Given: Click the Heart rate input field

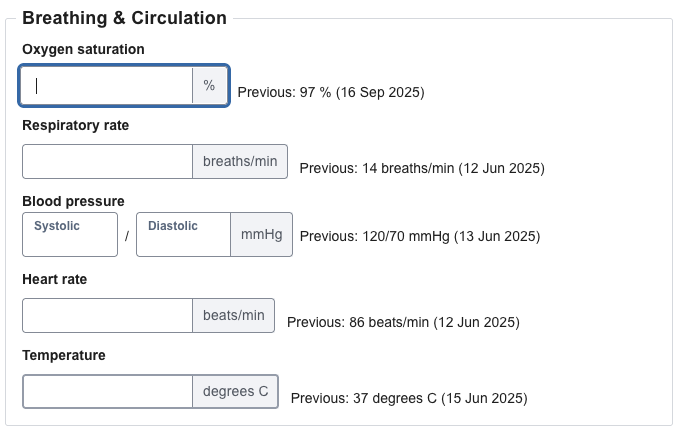Looking at the screenshot, I should (x=107, y=316).
